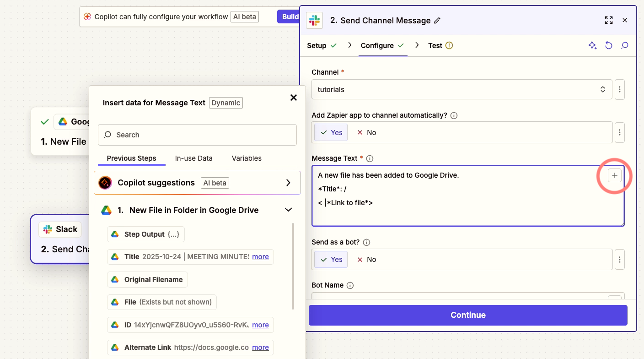Select Yes for Send as a bot
This screenshot has height=359, width=644.
pos(331,259)
